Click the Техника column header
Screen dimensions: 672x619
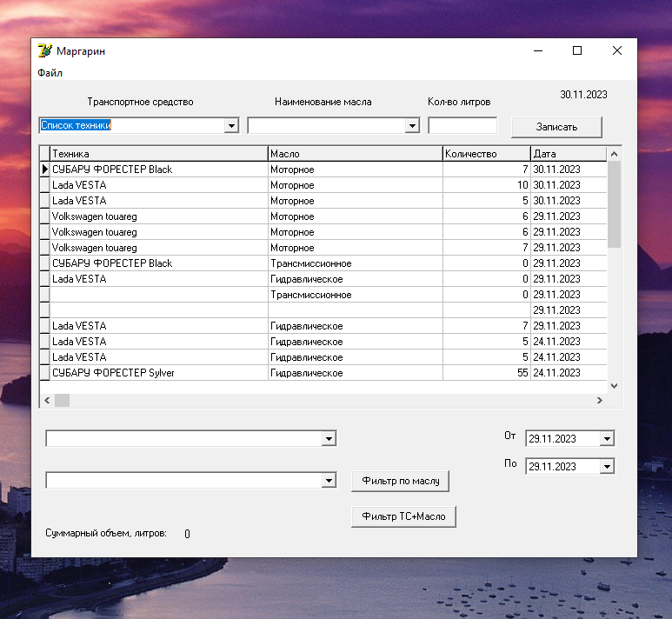159,154
